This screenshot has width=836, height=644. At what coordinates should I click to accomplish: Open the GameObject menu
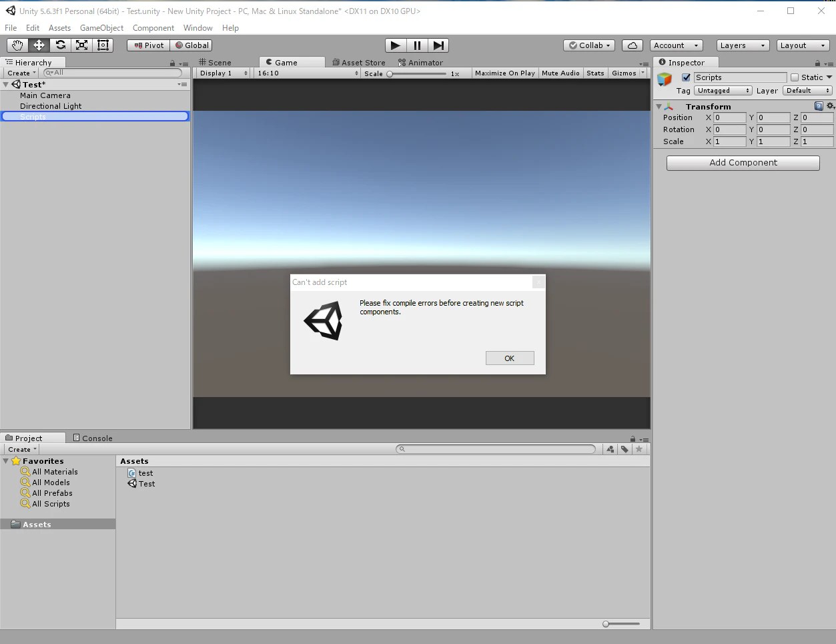point(101,28)
